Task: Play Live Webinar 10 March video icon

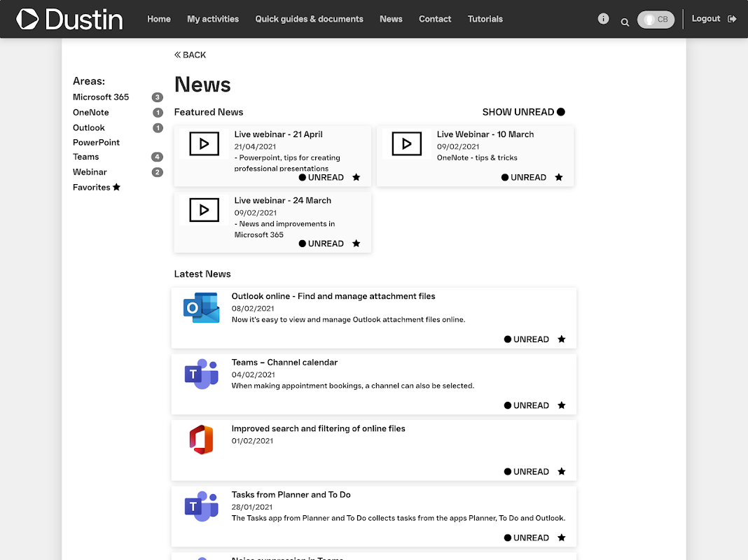Action: click(x=406, y=143)
